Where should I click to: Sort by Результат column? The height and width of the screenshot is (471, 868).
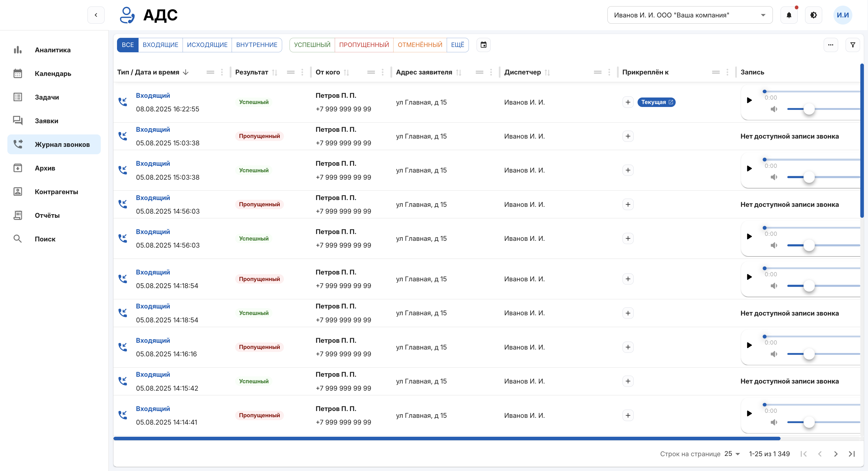tap(275, 72)
